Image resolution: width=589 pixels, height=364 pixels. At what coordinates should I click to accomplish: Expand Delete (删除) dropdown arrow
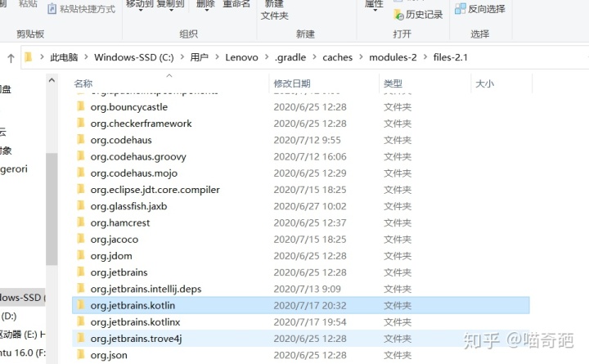(206, 10)
